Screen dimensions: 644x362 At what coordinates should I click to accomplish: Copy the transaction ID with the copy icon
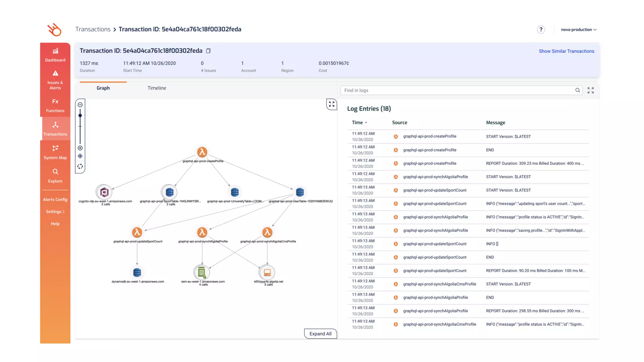(208, 51)
